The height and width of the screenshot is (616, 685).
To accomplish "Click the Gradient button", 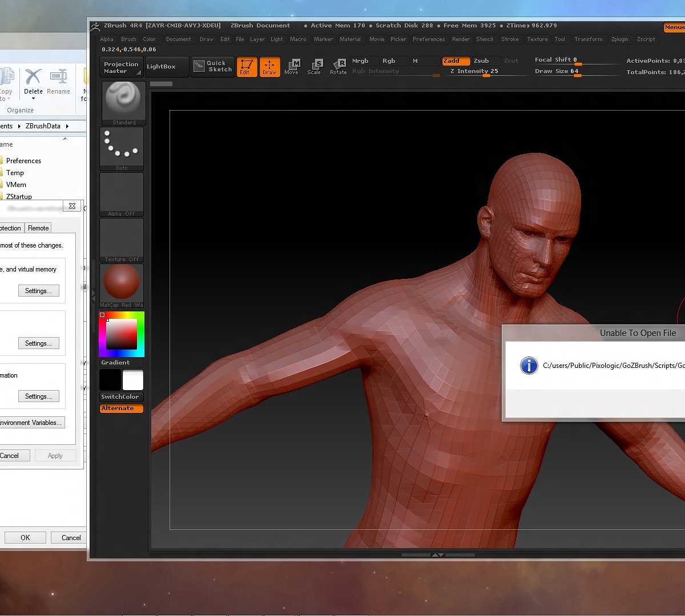I will tap(115, 363).
